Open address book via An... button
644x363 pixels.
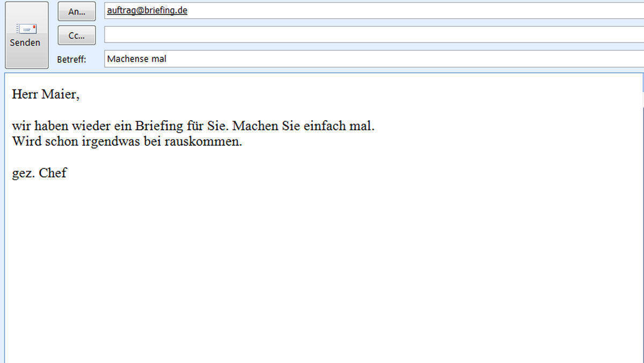(77, 11)
